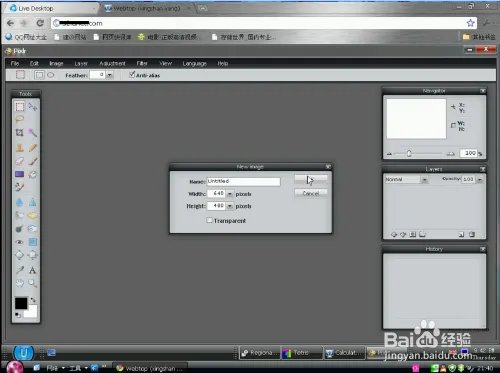Select the Red Eye reduction tool
This screenshot has height=373, width=500.
20,242
